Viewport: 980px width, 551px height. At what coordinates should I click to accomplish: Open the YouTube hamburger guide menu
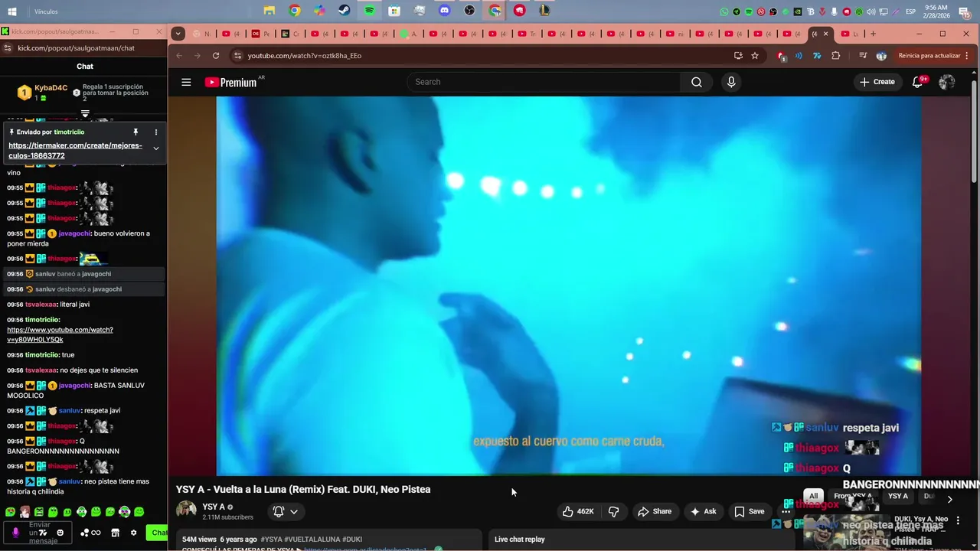(186, 82)
